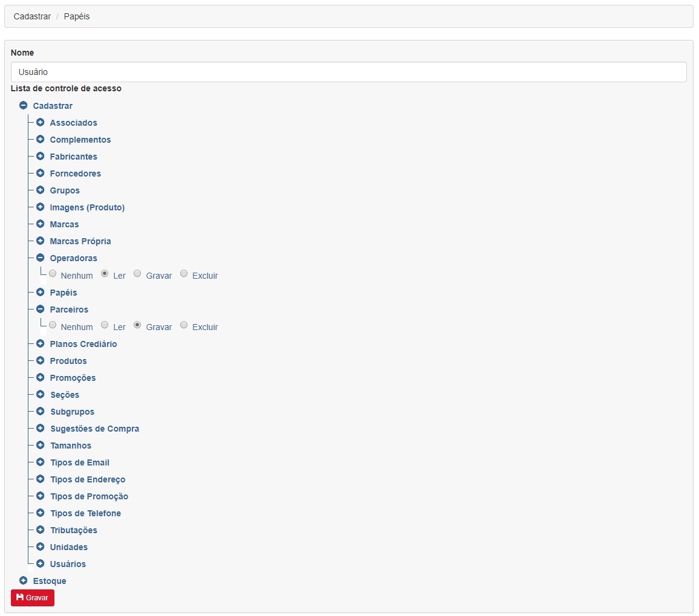Screen dimensions: 699x616
Task: Select Excluir radio under Operadoras
Action: pos(184,274)
